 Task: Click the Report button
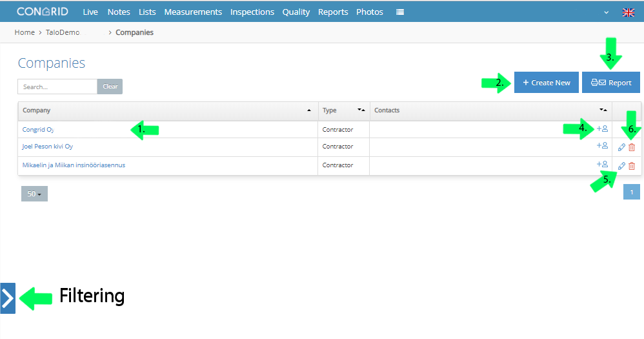click(x=610, y=82)
